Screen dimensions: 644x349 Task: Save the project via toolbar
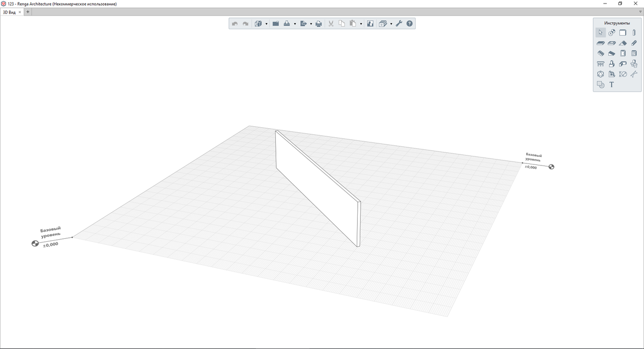point(287,24)
